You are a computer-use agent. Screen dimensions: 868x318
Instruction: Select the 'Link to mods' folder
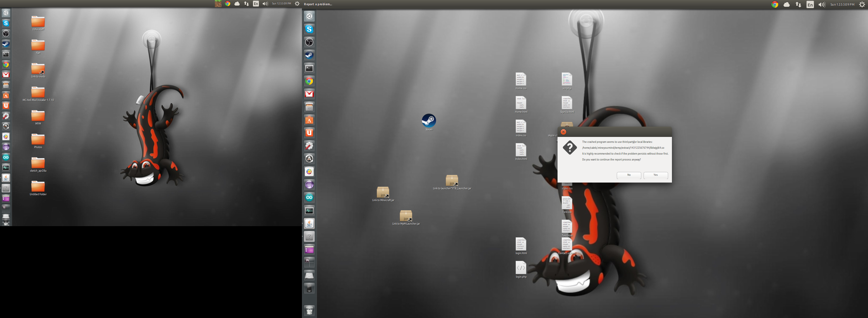(38, 70)
